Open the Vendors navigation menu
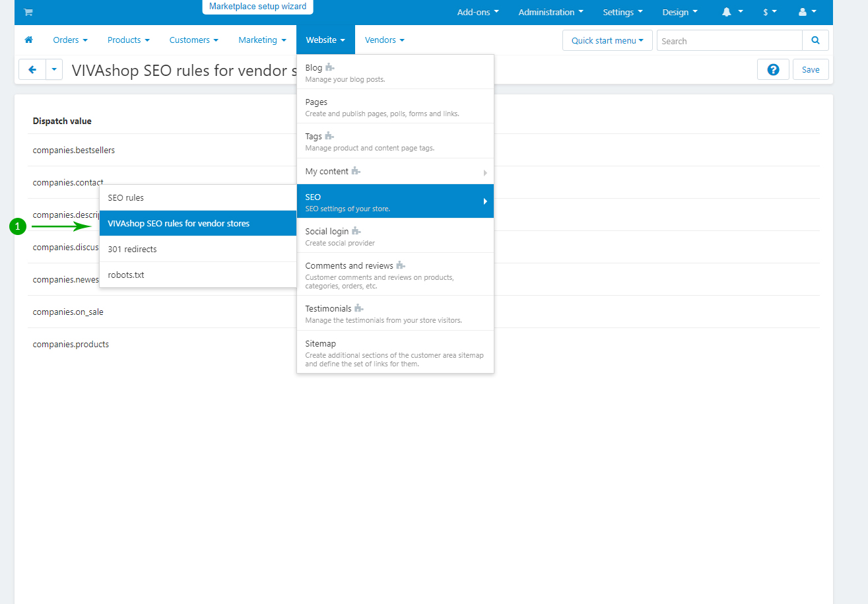The height and width of the screenshot is (604, 868). [x=384, y=40]
